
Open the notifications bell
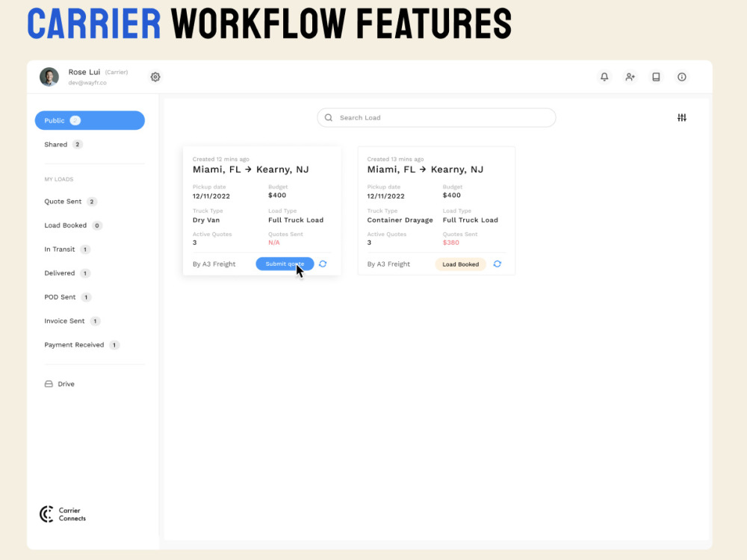(604, 77)
